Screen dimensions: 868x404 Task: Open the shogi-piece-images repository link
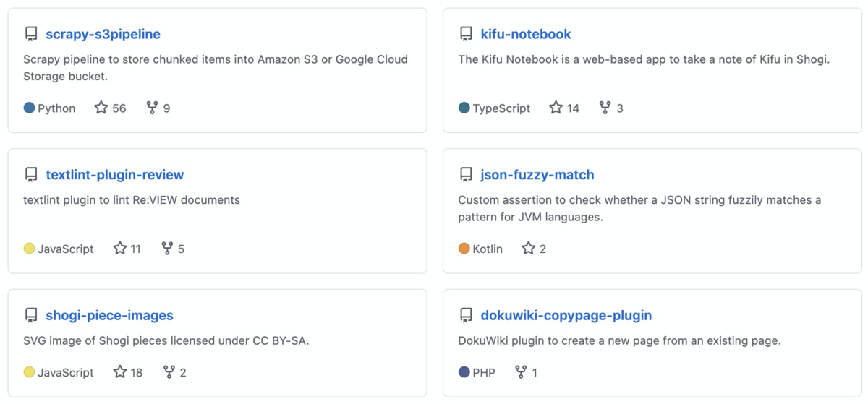[109, 315]
